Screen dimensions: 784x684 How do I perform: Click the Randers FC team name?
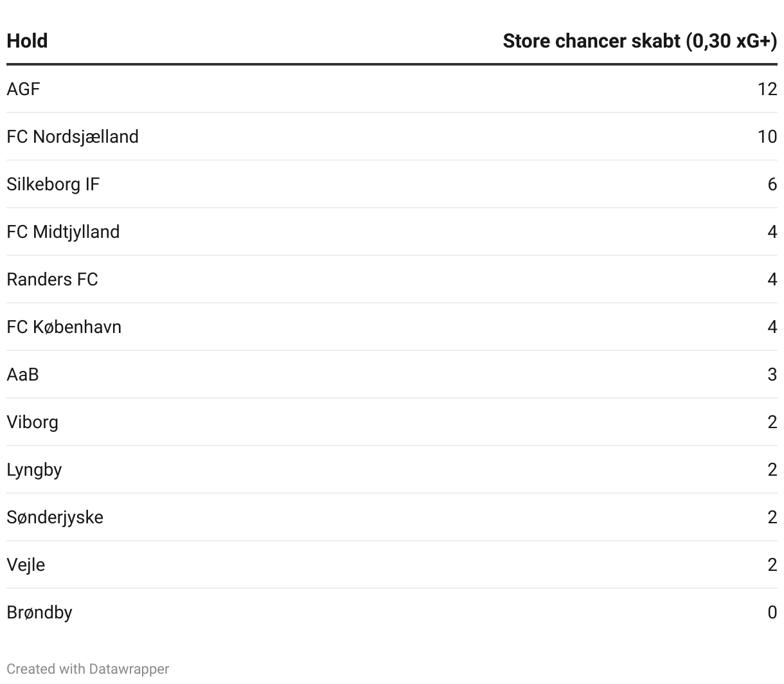(x=52, y=280)
